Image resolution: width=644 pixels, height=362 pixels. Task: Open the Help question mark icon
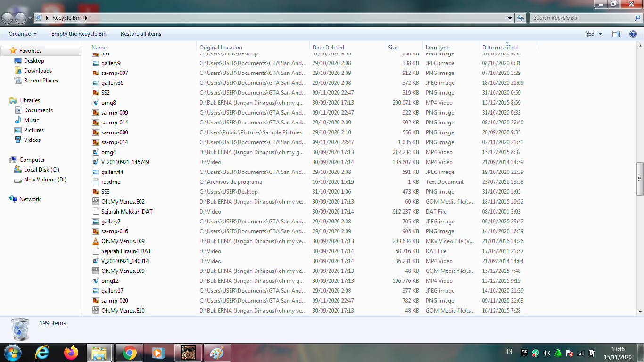[x=633, y=34]
